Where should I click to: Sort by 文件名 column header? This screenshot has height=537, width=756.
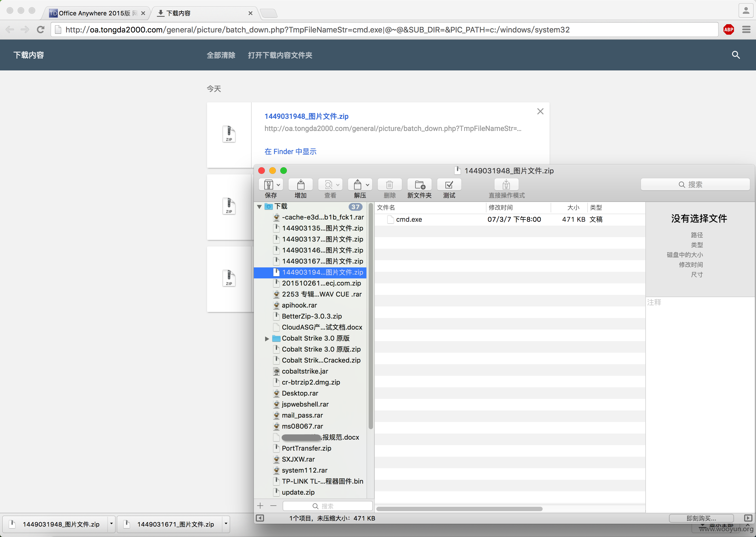pos(386,207)
